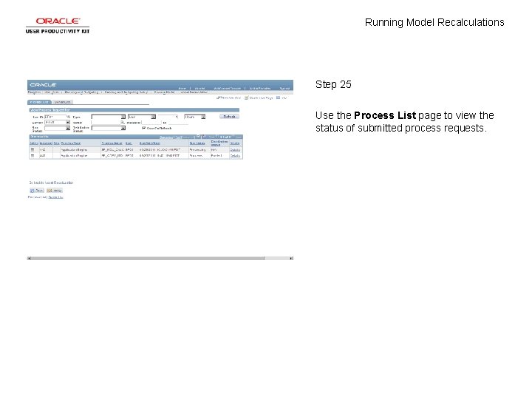Viewport: 532px width, 399px height.
Task: Click the Refresh button
Action: pyautogui.click(x=229, y=117)
